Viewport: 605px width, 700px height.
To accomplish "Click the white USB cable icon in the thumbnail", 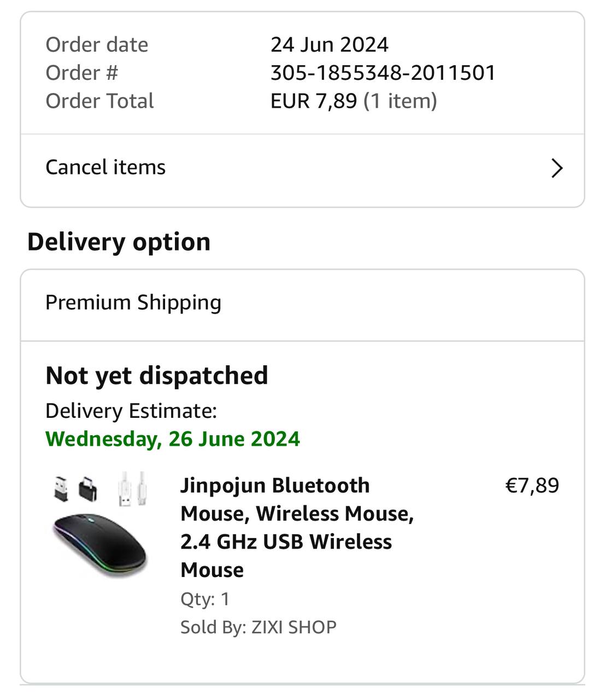I will [132, 488].
